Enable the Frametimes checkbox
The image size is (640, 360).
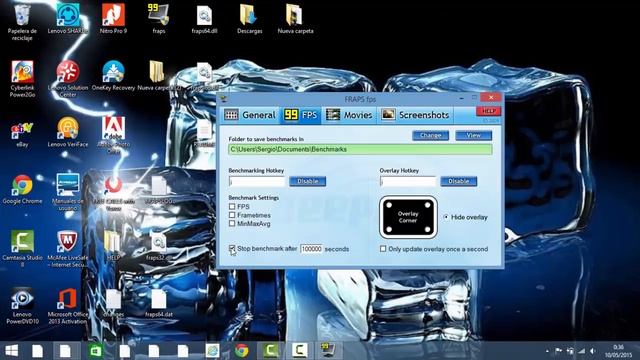click(x=232, y=215)
